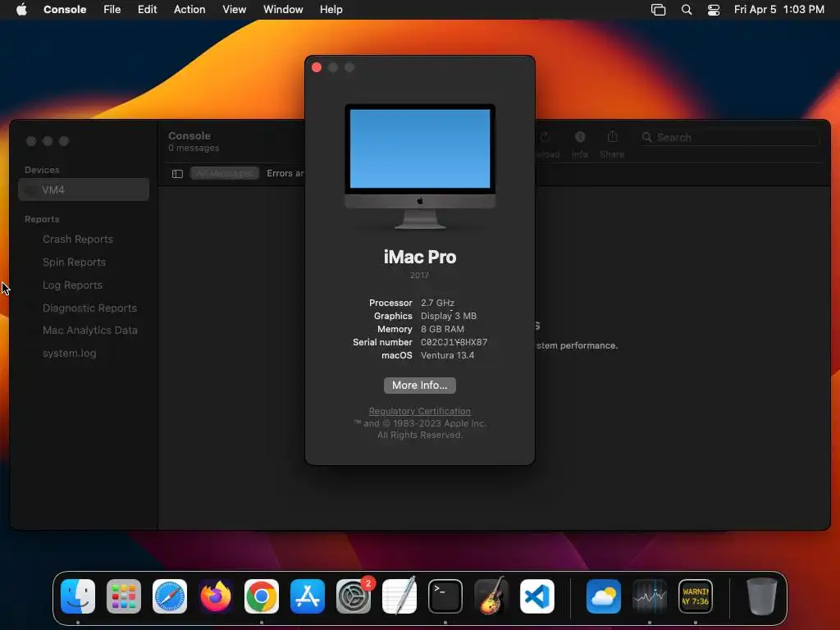The height and width of the screenshot is (630, 840).
Task: Select All Messages filter in Console
Action: pyautogui.click(x=225, y=173)
